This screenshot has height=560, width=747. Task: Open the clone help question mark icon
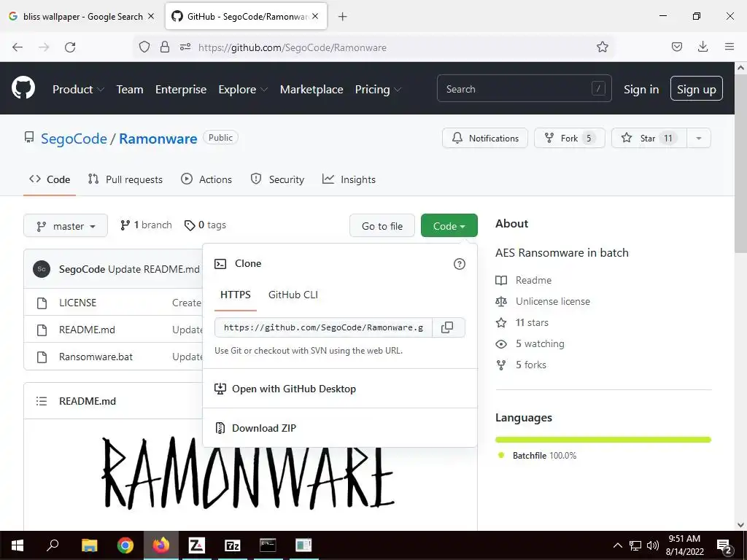pos(460,264)
